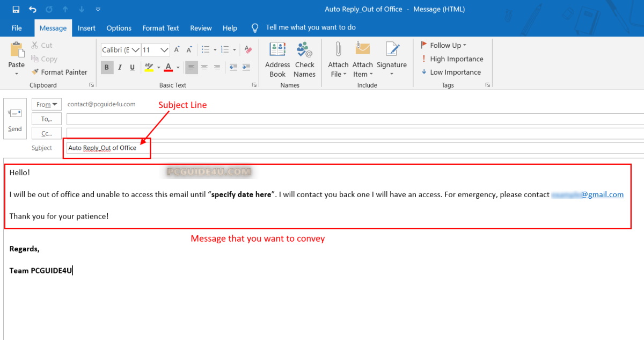Screen dimensions: 644x340
Task: Click the Undo arrow icon
Action: (33, 9)
